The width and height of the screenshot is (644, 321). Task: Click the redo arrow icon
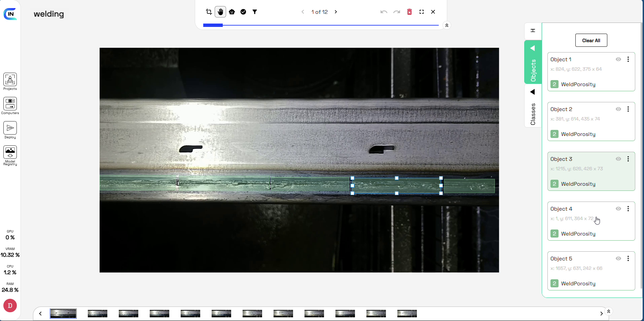point(397,12)
